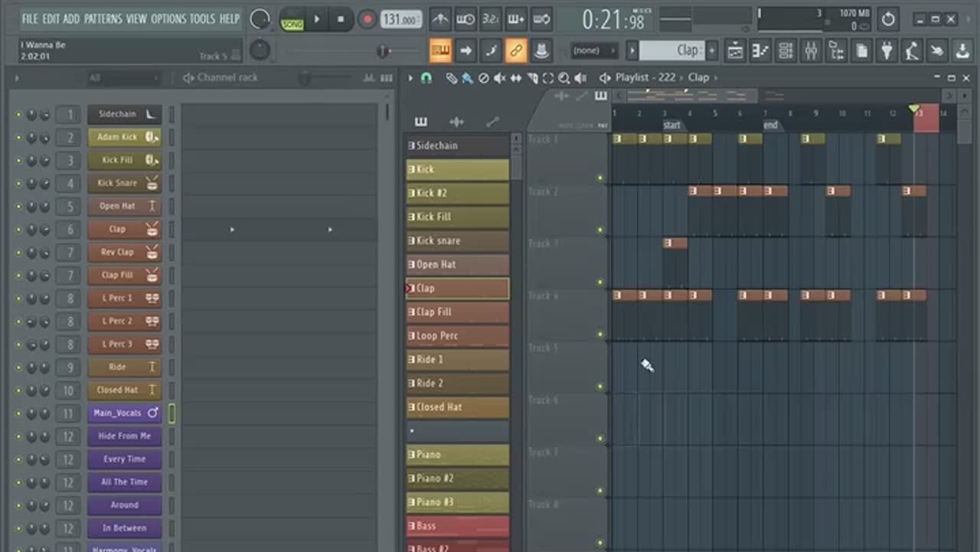Toggle the metronome icon
Image resolution: width=980 pixels, height=552 pixels.
440,19
